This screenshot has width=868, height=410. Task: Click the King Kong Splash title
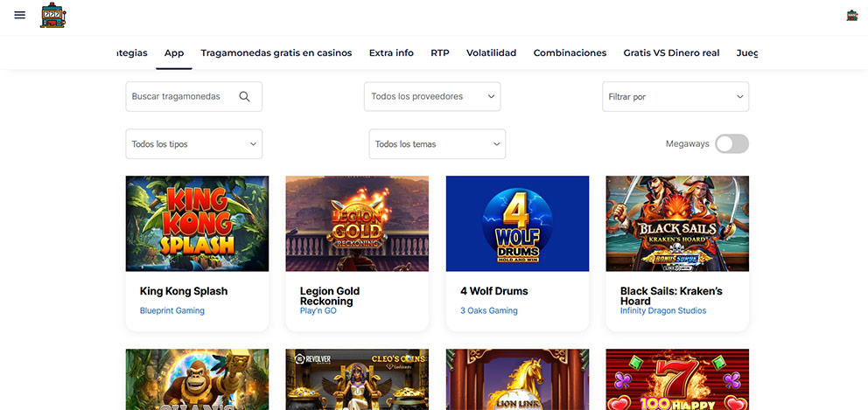[x=184, y=291]
